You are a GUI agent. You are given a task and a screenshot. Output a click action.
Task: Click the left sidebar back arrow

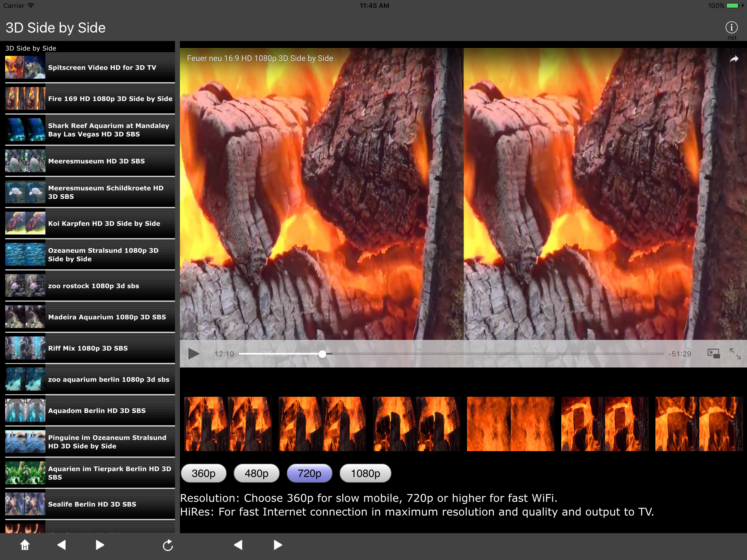[62, 545]
